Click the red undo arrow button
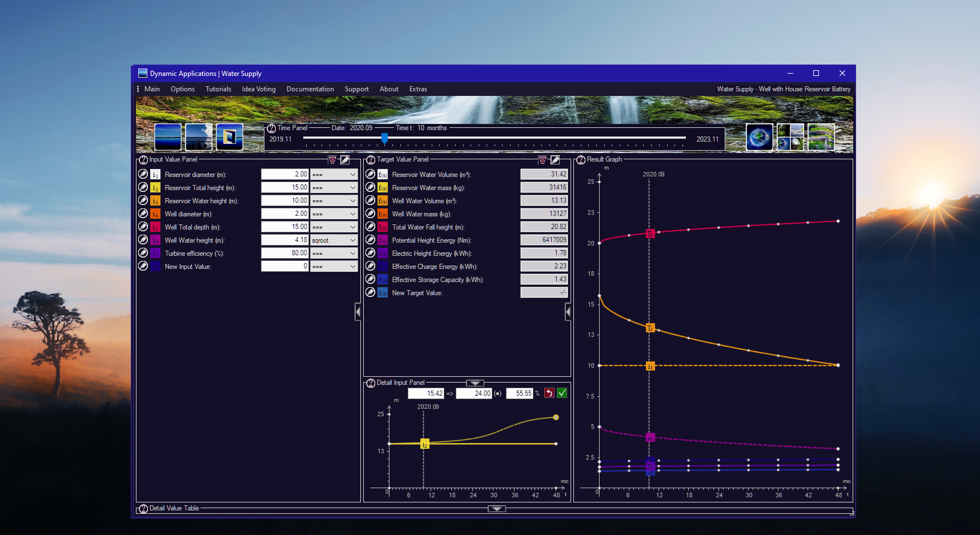Image resolution: width=980 pixels, height=535 pixels. [x=549, y=393]
